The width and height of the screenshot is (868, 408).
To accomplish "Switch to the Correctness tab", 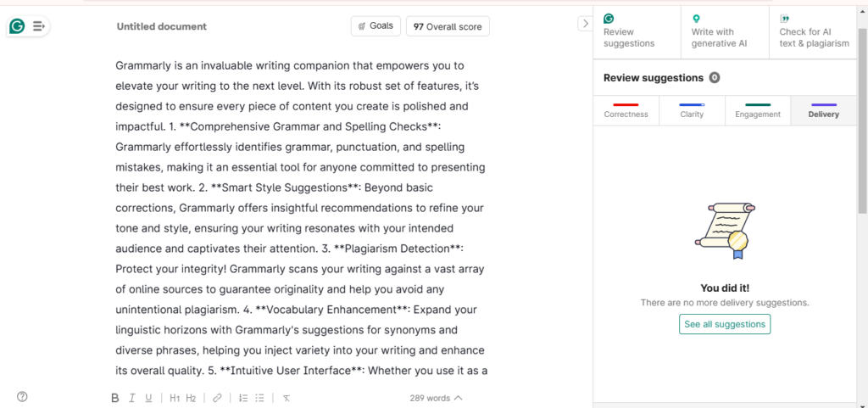I will pyautogui.click(x=626, y=111).
